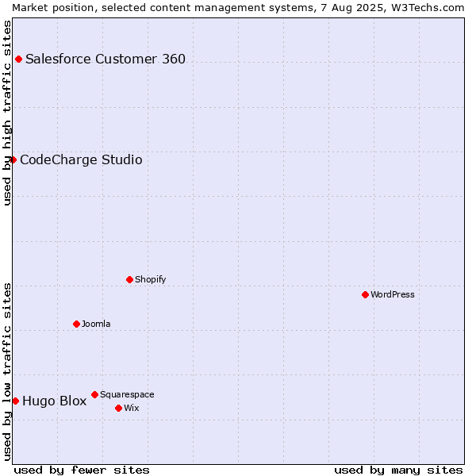Screen dimensions: 476x476
Task: Click the 'Joomla' label text
Action: (x=96, y=324)
